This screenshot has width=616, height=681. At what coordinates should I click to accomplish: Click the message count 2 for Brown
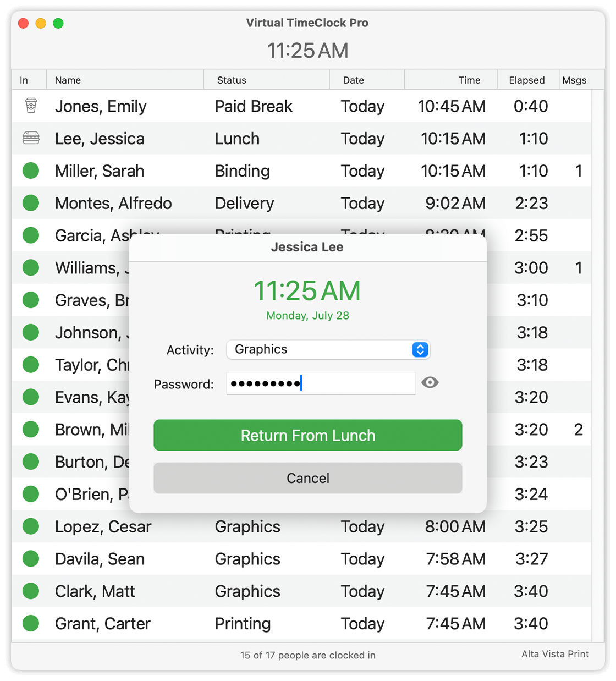[x=579, y=430]
